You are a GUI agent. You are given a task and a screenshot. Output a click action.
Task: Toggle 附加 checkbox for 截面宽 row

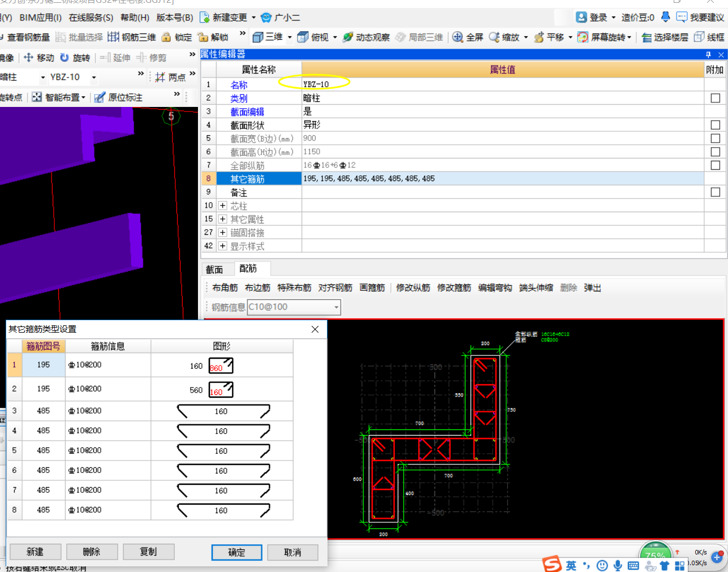(x=716, y=139)
